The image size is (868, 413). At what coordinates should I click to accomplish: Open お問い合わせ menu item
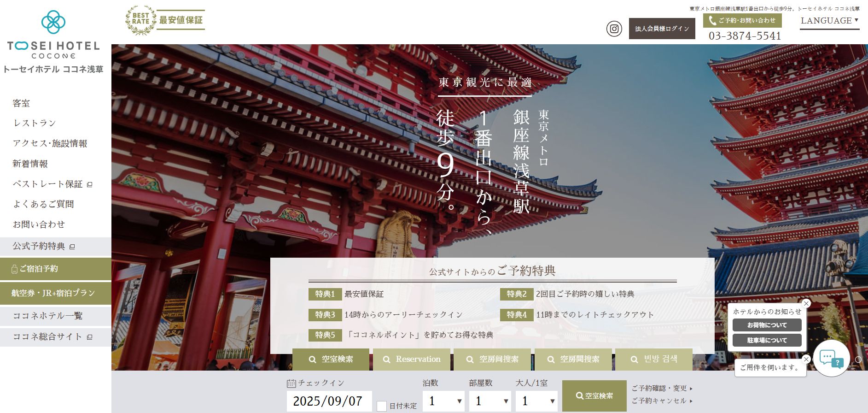(x=39, y=224)
